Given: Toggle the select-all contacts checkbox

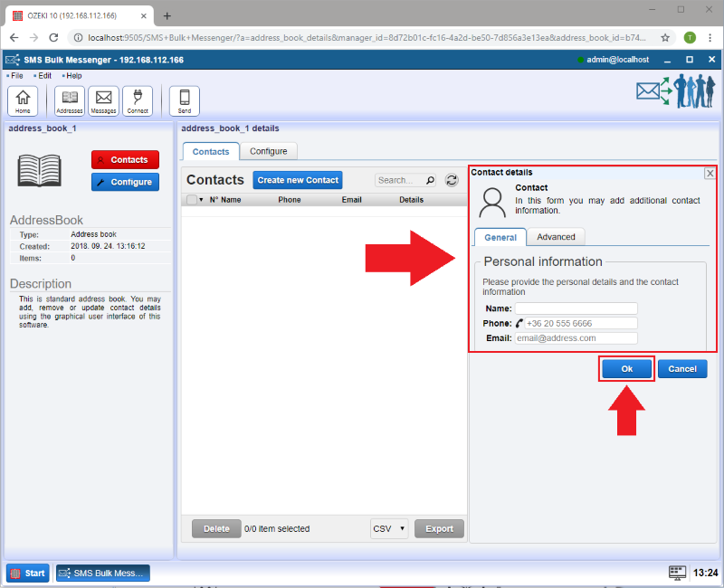Looking at the screenshot, I should tap(191, 200).
